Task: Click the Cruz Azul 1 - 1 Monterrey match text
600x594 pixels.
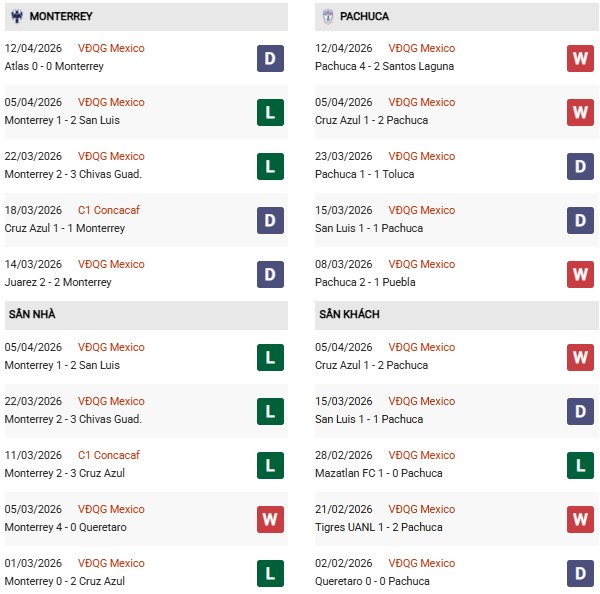Action: click(x=65, y=228)
